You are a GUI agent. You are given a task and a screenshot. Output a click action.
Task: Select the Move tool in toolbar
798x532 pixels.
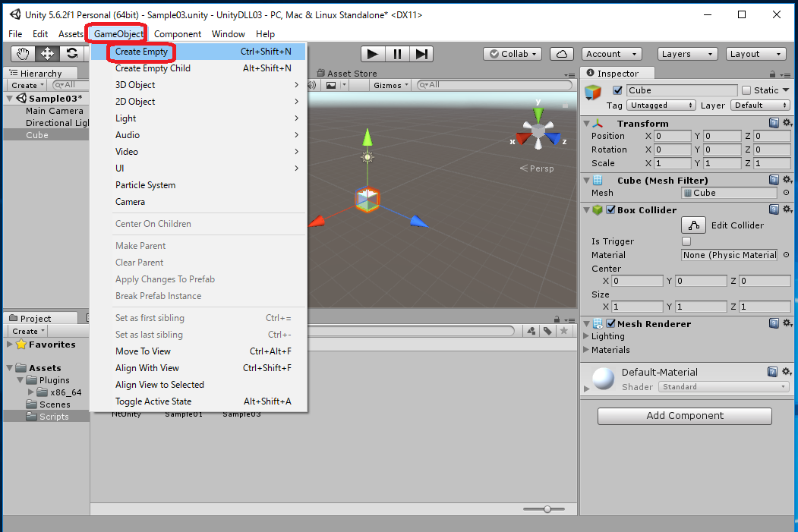47,53
